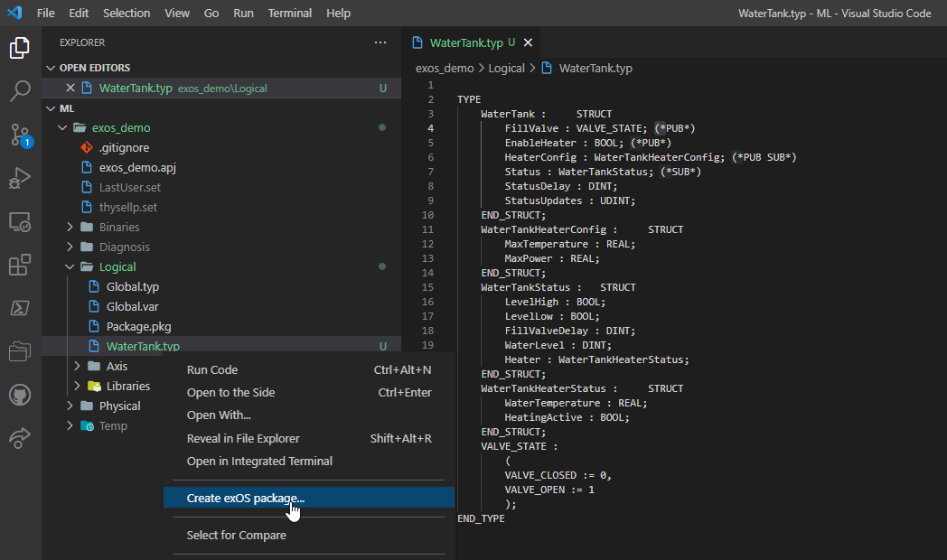This screenshot has width=947, height=560.
Task: Click line number 11 in the gutter
Action: click(x=427, y=229)
